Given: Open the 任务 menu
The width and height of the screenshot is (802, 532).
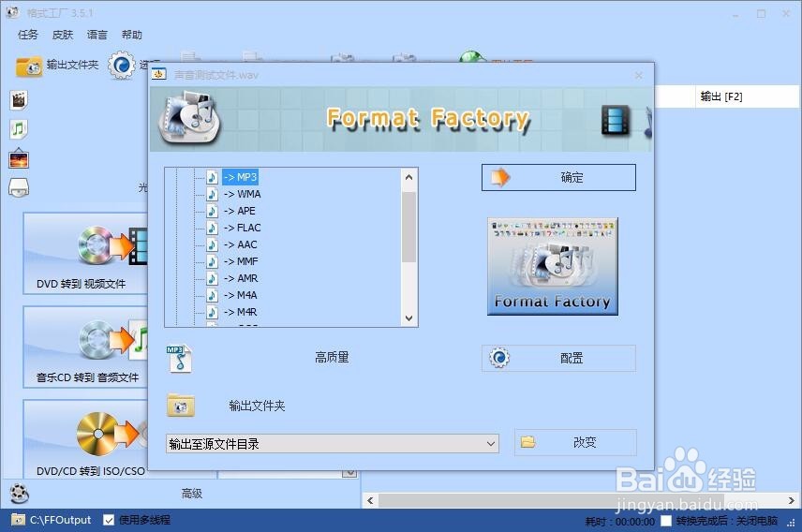Looking at the screenshot, I should point(27,35).
